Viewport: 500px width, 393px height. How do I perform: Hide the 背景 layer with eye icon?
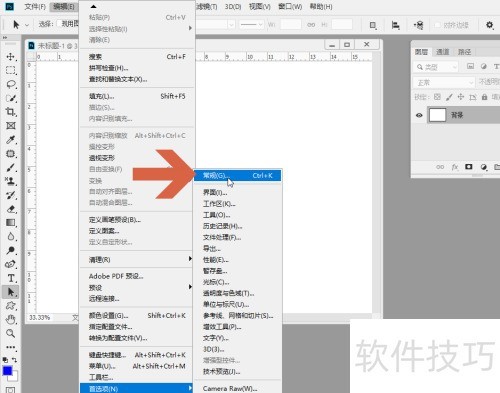419,115
